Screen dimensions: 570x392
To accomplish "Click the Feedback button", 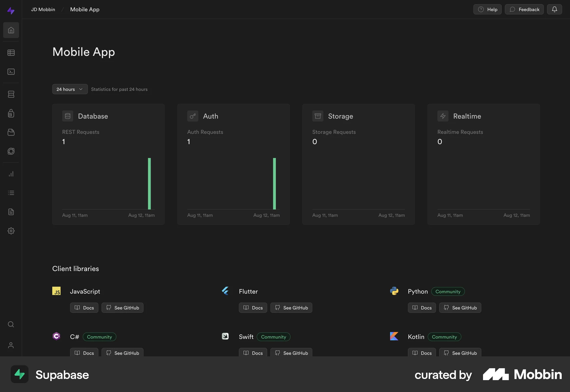I will click(x=524, y=9).
